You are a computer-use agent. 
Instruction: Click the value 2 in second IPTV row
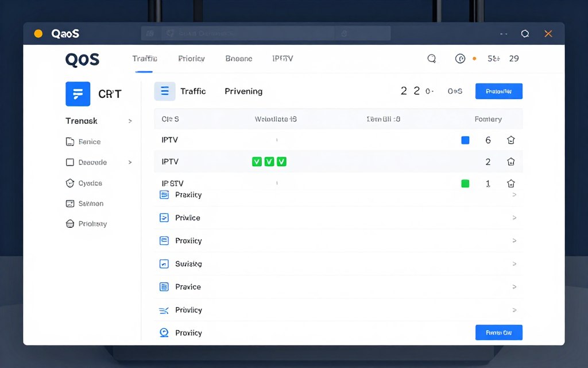tap(488, 162)
